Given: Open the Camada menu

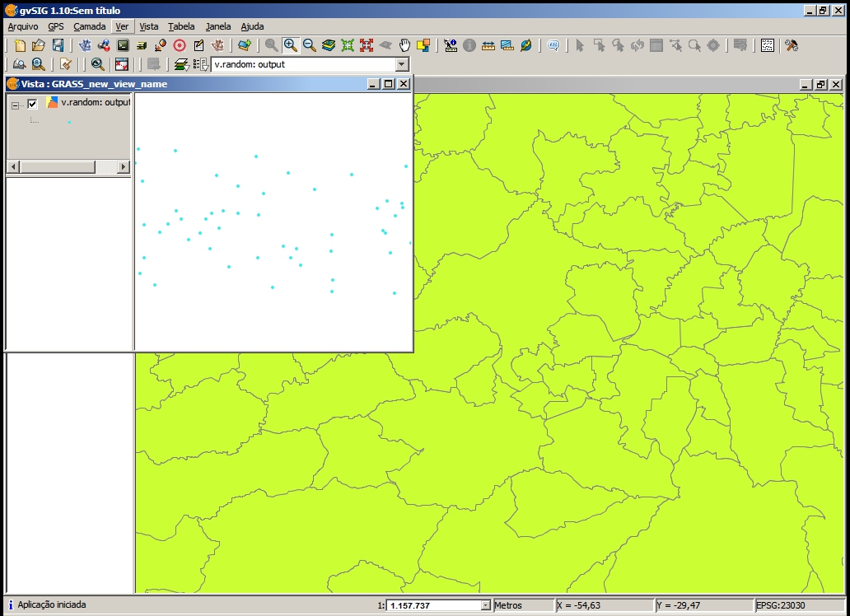Looking at the screenshot, I should [x=89, y=26].
